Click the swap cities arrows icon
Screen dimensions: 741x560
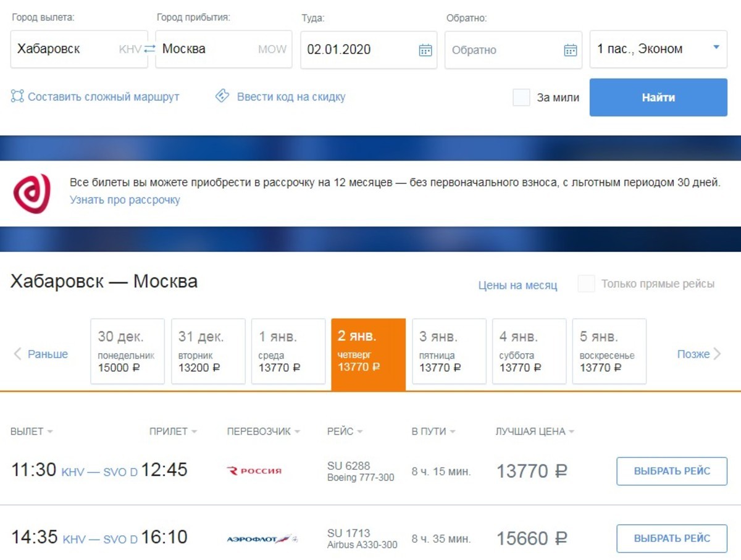coord(150,49)
